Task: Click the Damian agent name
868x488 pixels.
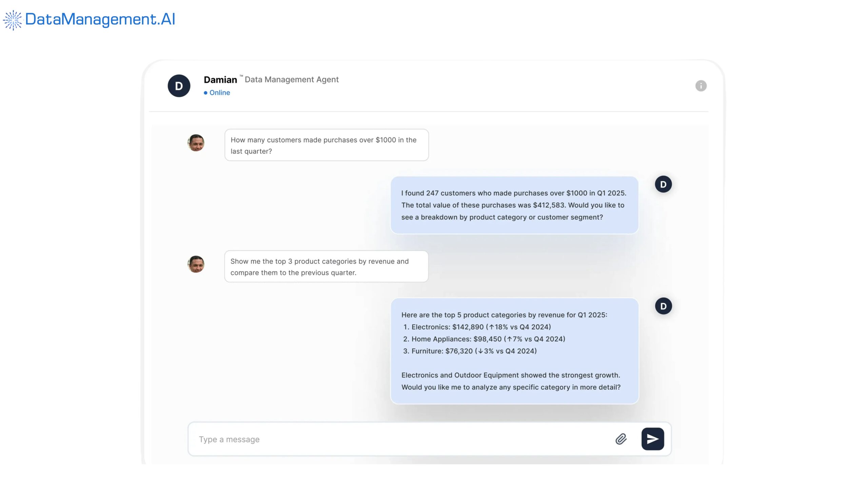Action: (x=220, y=80)
